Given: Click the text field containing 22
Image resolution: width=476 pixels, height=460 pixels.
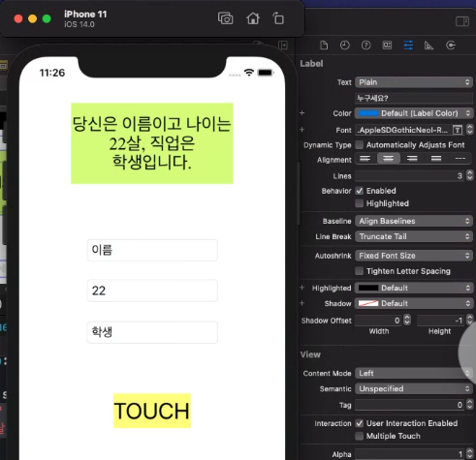Looking at the screenshot, I should coord(152,291).
